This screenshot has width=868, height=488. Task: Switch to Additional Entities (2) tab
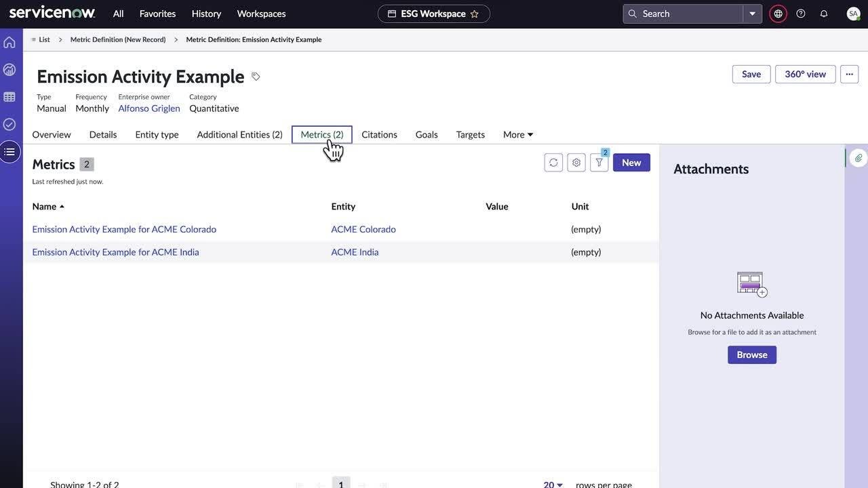(239, 134)
